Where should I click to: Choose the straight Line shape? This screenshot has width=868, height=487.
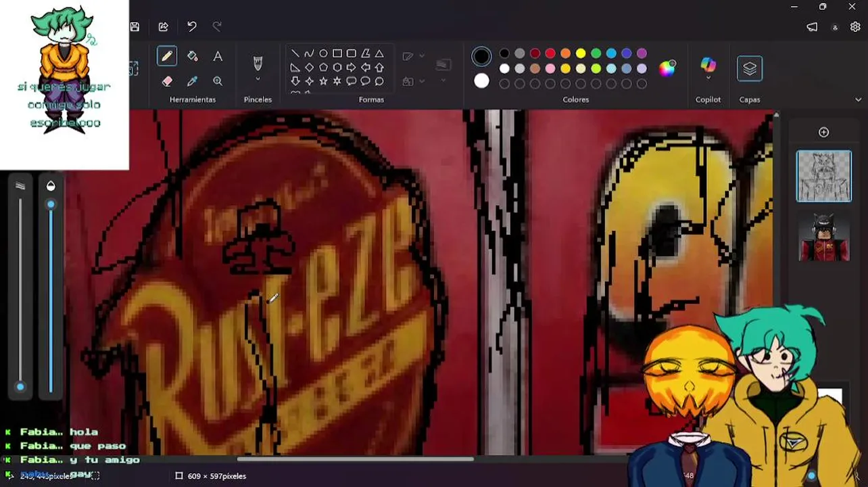295,53
